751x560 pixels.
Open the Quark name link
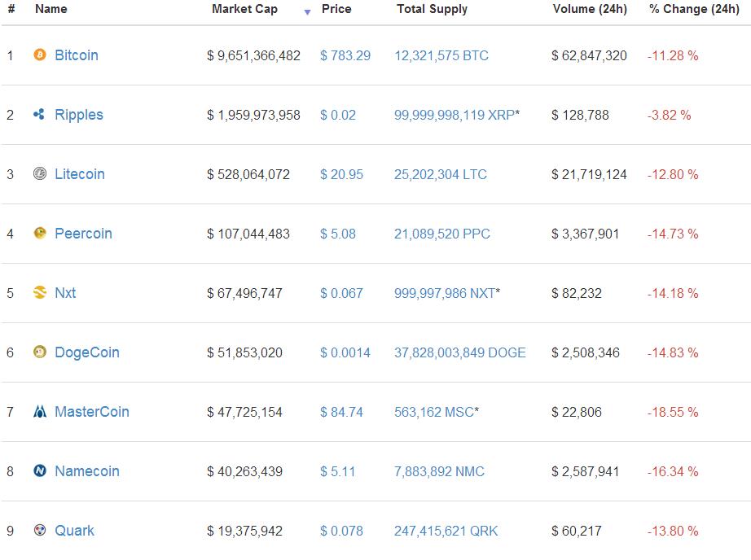pyautogui.click(x=74, y=531)
